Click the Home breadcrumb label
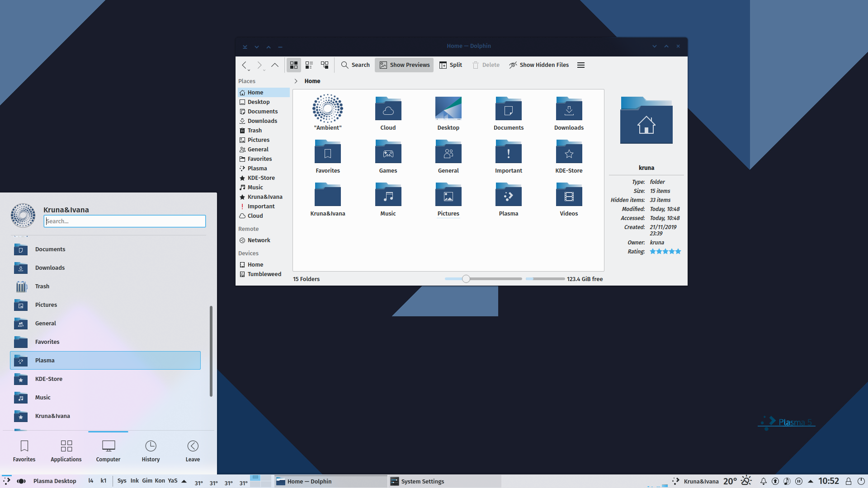This screenshot has height=488, width=868. click(312, 81)
